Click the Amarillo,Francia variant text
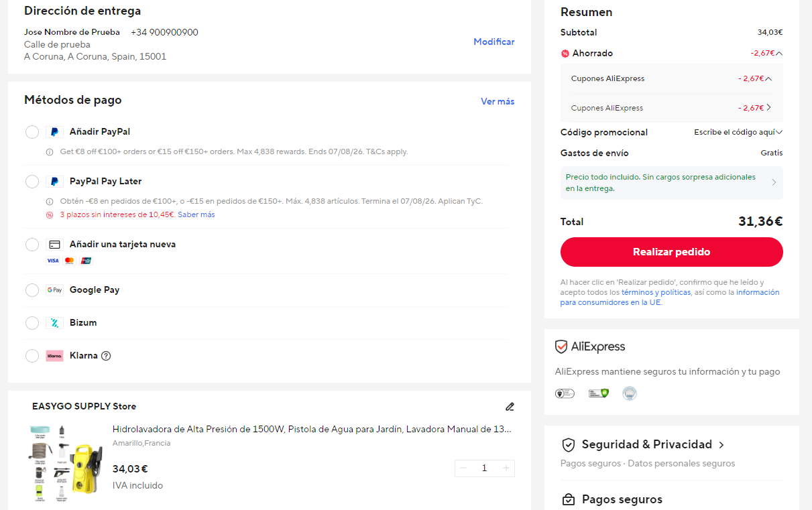Viewport: 812px width, 510px height. pyautogui.click(x=141, y=444)
